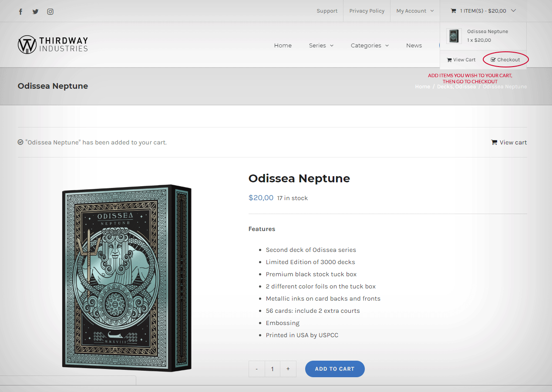Open the Facebook social icon

click(x=20, y=12)
